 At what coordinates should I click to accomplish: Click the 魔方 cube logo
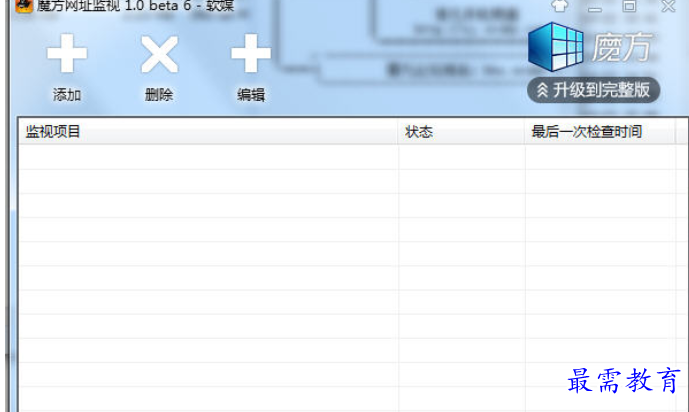pyautogui.click(x=555, y=47)
